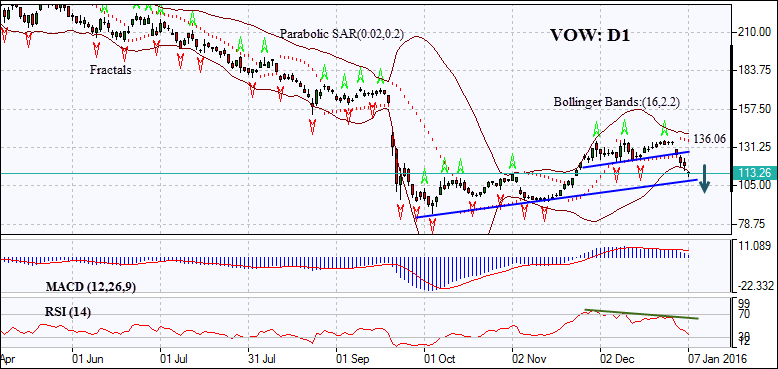Viewport: 778px width, 369px height.
Task: Click the 131.25 price axis value
Action: 753,147
